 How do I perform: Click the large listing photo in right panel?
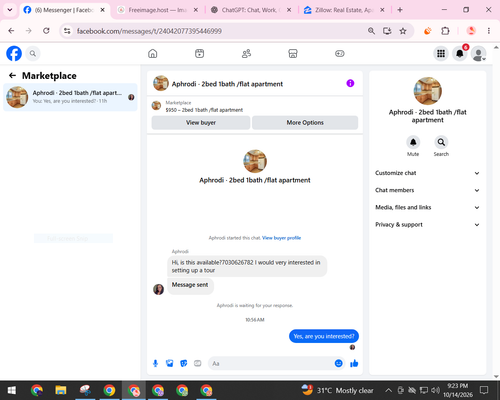tap(427, 91)
